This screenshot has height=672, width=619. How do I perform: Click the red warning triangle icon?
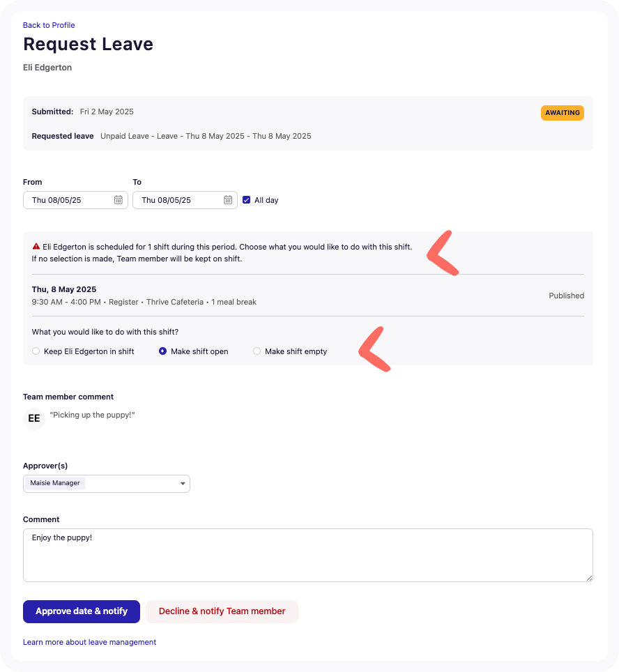36,247
